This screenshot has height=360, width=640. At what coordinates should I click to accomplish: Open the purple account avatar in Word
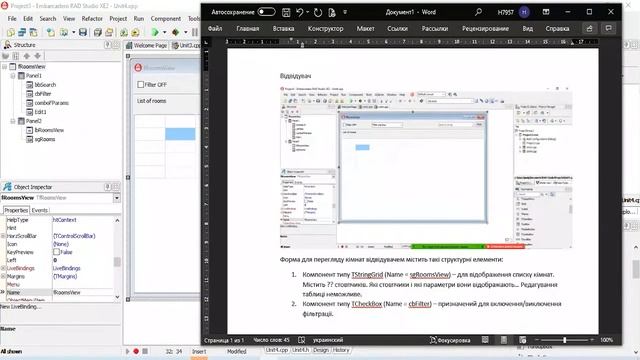[x=524, y=12]
